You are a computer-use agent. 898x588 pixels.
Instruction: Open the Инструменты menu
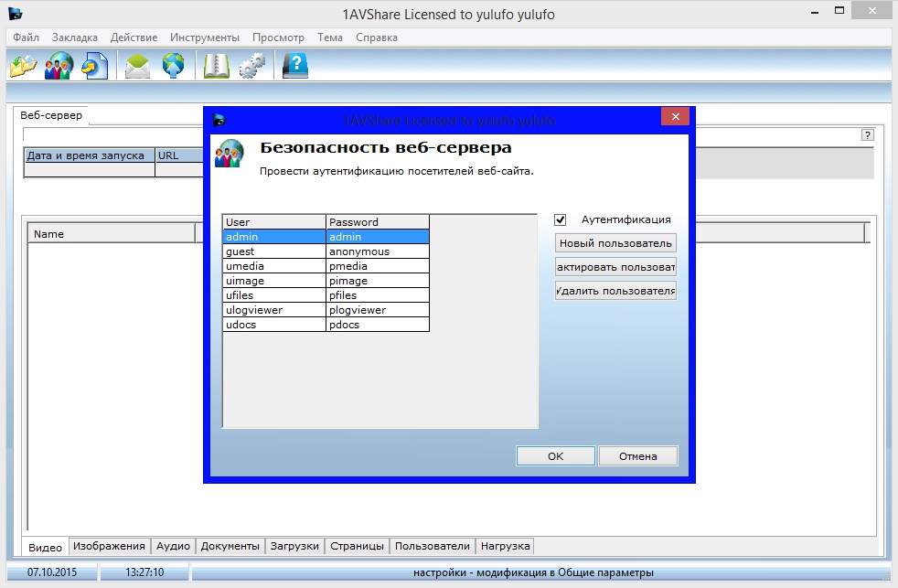pos(205,37)
